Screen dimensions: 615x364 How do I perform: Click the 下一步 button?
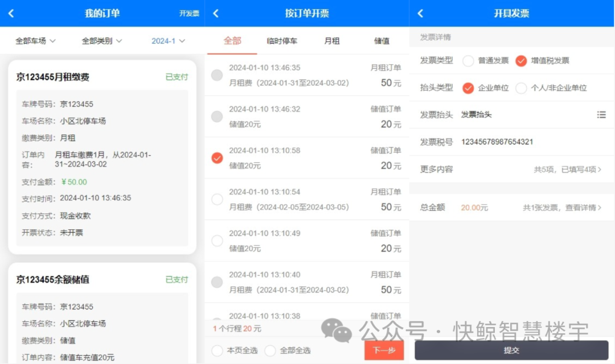384,350
